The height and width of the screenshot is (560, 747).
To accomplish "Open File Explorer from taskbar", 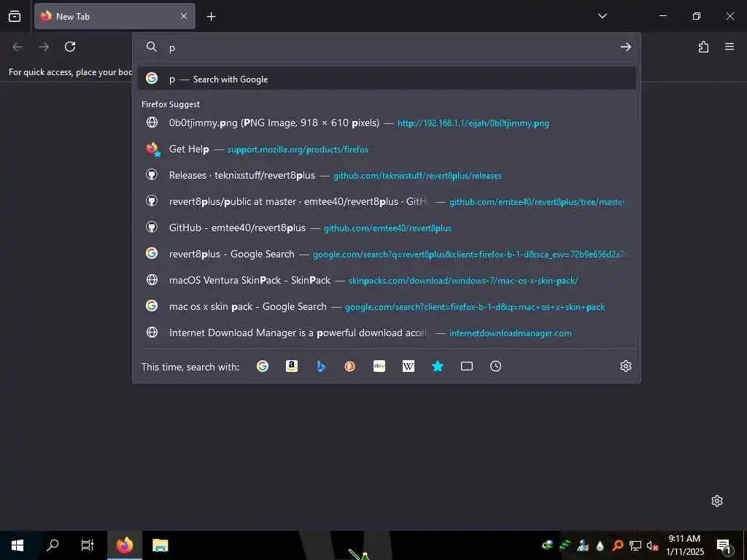I will 160,545.
